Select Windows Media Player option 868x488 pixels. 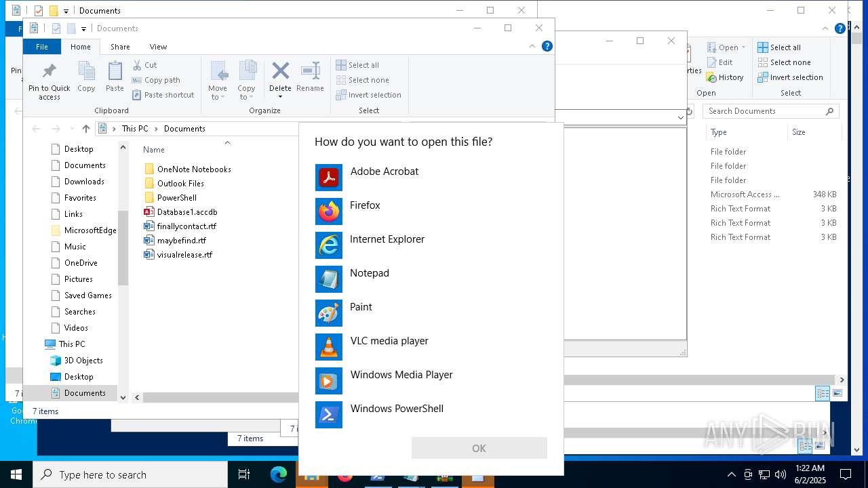[x=431, y=381]
